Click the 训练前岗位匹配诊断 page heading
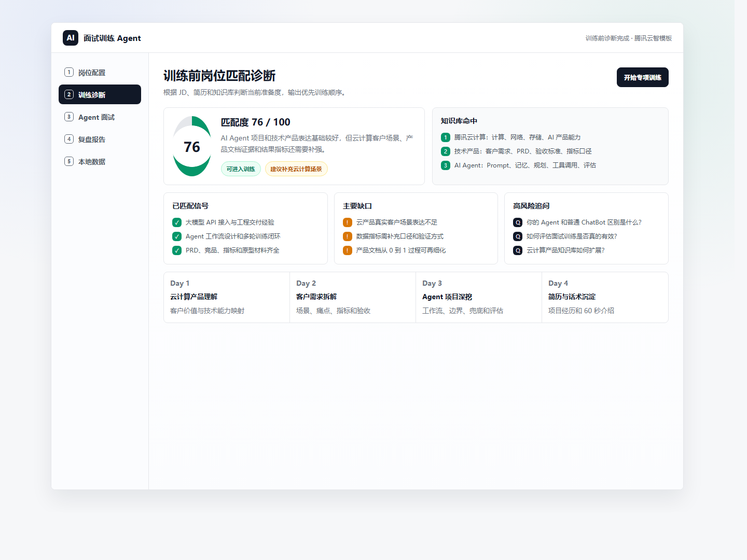This screenshot has height=560, width=747. (x=219, y=76)
